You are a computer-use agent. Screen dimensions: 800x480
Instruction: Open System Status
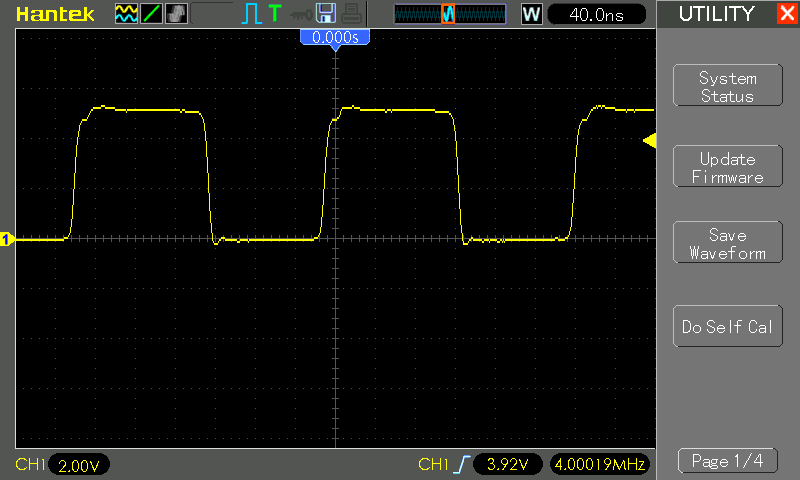728,85
